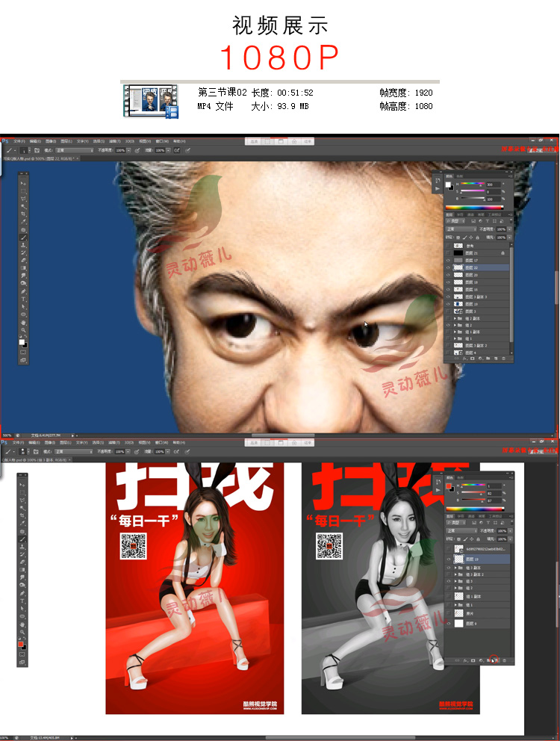560x741 pixels.
Task: Create a new group in face-portrait Layers panel
Action: tap(488, 359)
